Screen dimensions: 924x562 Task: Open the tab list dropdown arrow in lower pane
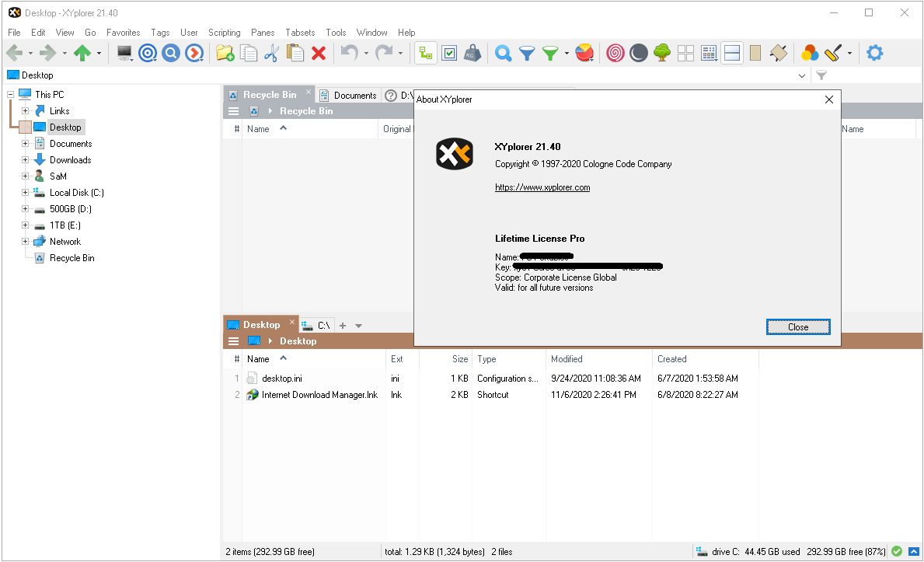(358, 326)
